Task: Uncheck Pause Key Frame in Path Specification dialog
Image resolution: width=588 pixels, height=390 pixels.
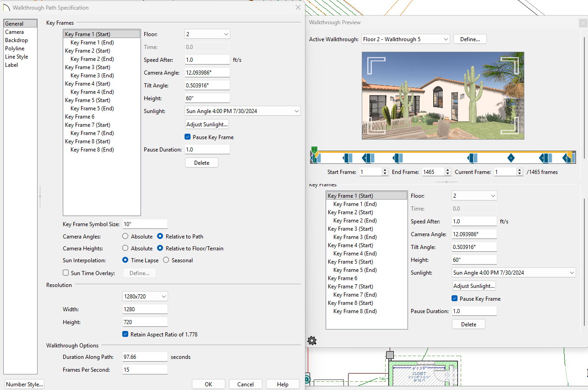Action: point(188,137)
